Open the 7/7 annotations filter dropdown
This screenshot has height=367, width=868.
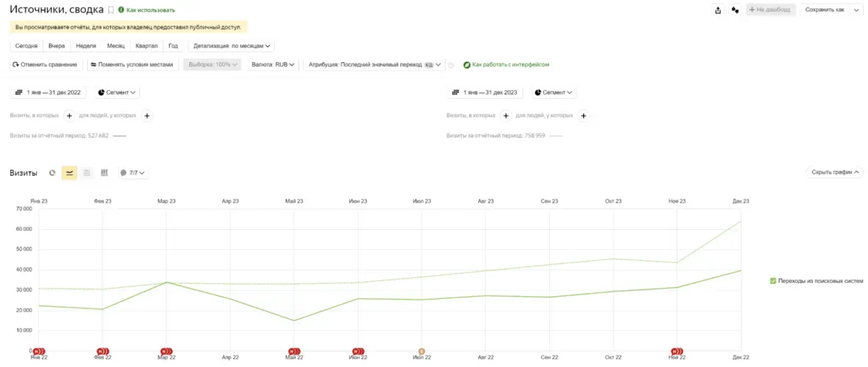pos(133,173)
